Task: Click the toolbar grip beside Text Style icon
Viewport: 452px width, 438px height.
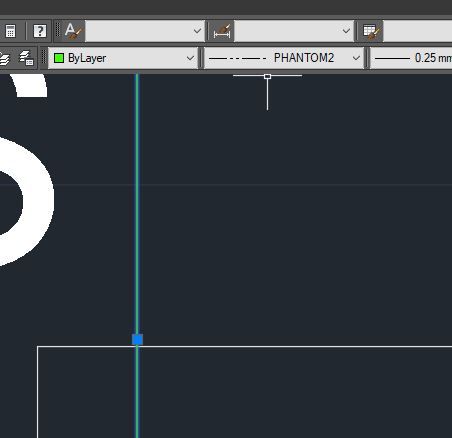Action: point(58,31)
